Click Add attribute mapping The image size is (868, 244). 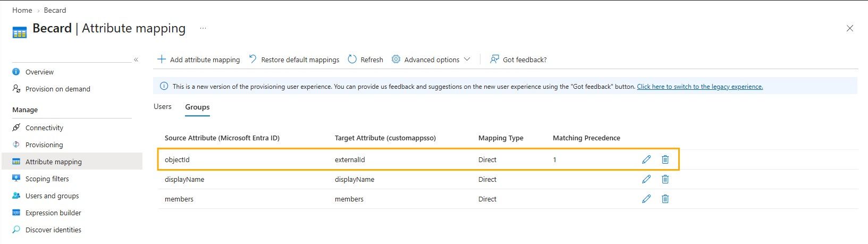[x=199, y=60]
